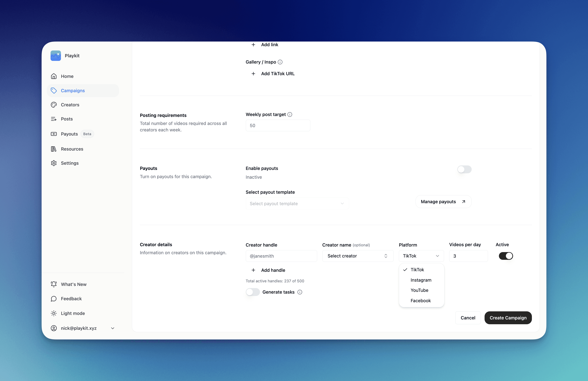
Task: Choose Instagram from platform list
Action: coord(421,280)
